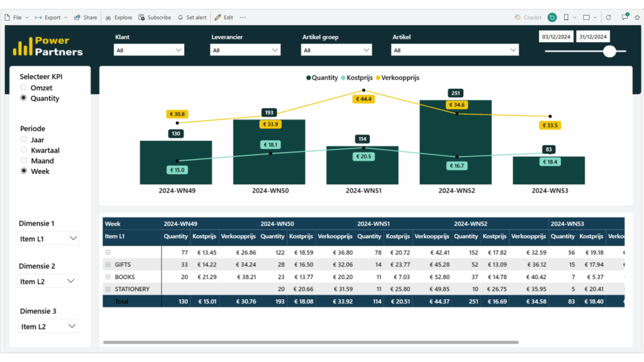
Task: Click the teal reset-to-default icon
Action: click(552, 18)
